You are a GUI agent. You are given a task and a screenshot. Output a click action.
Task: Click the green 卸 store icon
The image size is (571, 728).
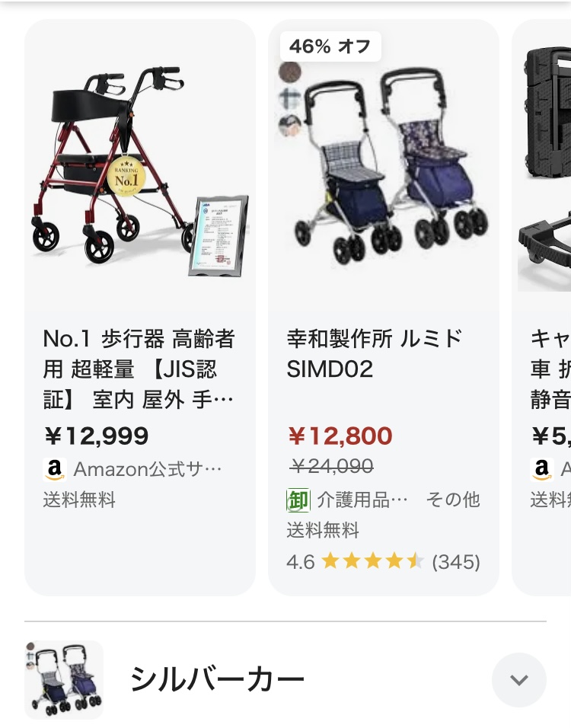pos(298,500)
